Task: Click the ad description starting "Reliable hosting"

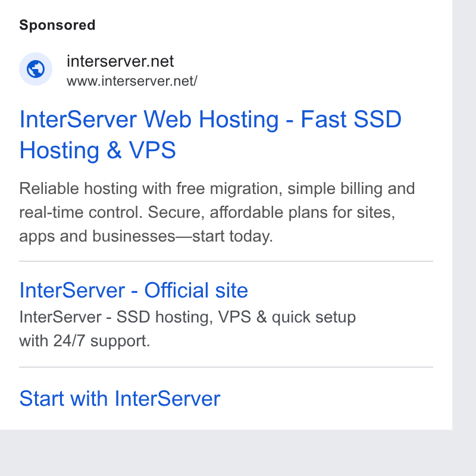Action: click(217, 212)
